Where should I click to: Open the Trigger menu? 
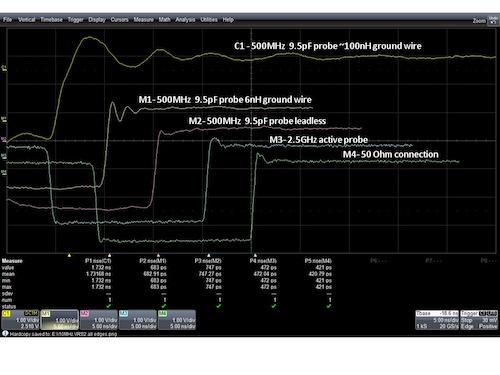tap(76, 20)
